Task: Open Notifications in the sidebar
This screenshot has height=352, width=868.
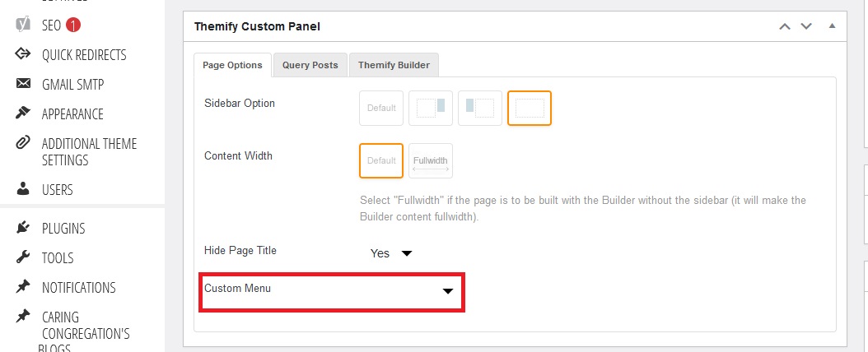Action: (x=78, y=288)
